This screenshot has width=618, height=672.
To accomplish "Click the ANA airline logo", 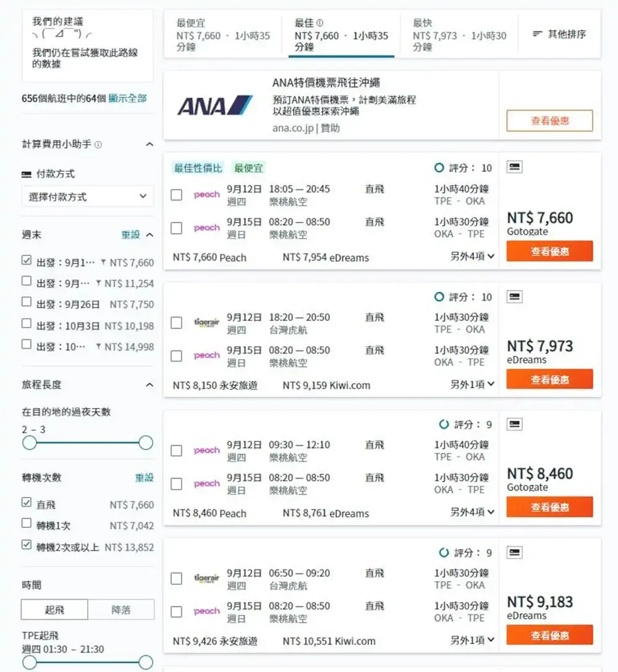I will point(215,105).
